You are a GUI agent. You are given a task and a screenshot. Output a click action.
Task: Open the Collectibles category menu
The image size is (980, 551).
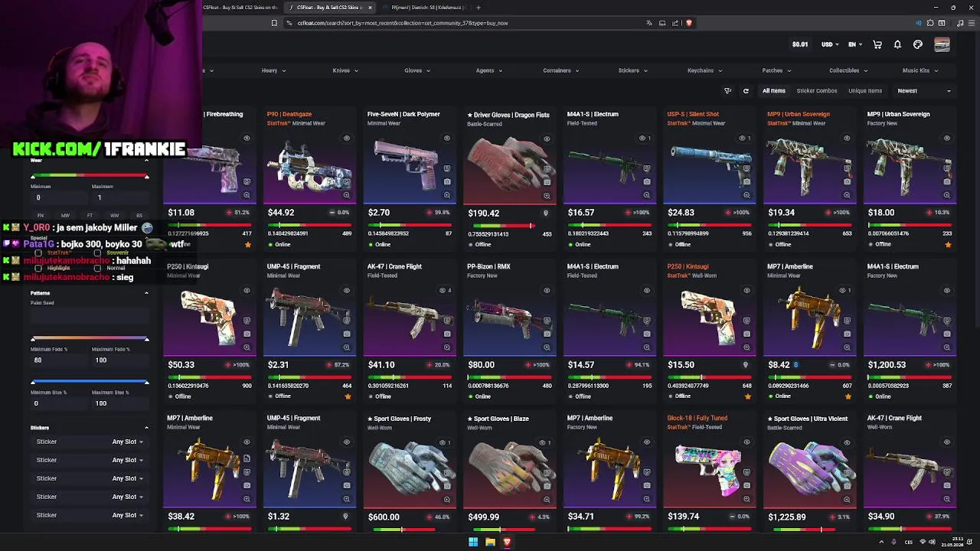tap(849, 70)
